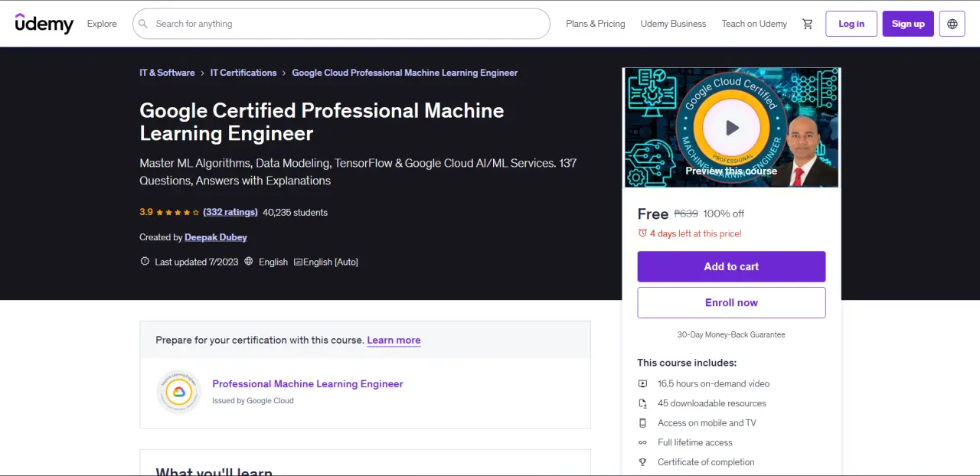The height and width of the screenshot is (476, 980).
Task: Click the Learn more link
Action: (x=394, y=341)
